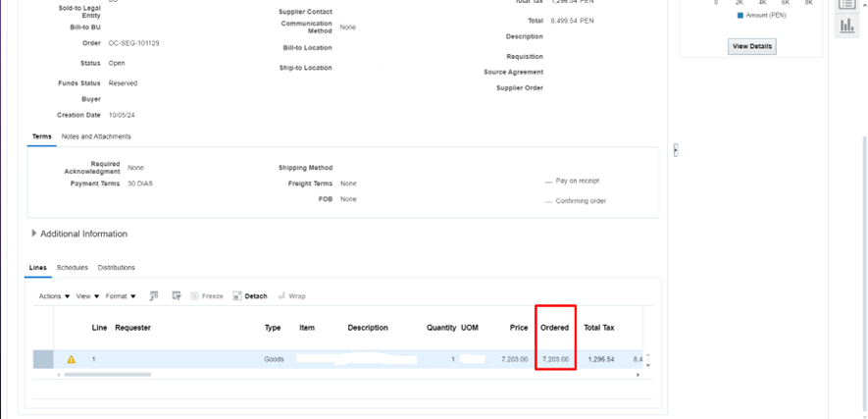Click the filter icon left of Freeze

tap(177, 296)
